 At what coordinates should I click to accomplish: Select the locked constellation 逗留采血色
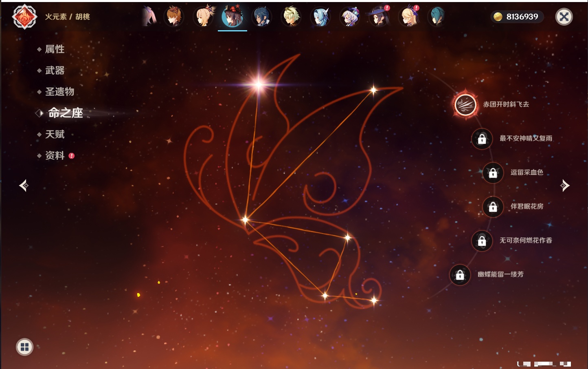click(493, 173)
